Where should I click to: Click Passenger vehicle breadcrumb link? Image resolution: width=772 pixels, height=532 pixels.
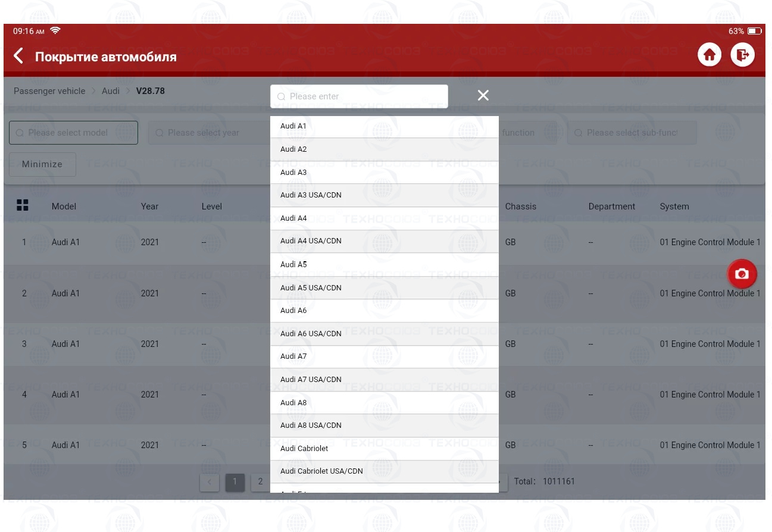49,91
